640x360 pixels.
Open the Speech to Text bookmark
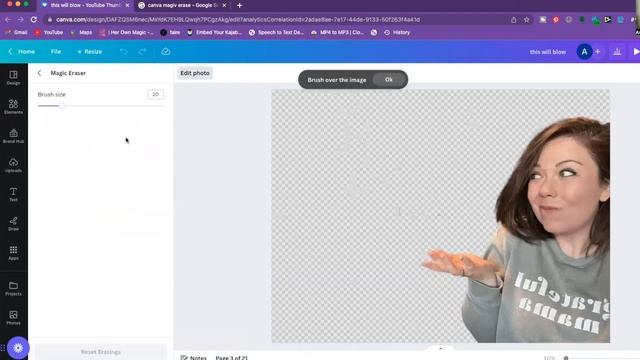[x=277, y=32]
